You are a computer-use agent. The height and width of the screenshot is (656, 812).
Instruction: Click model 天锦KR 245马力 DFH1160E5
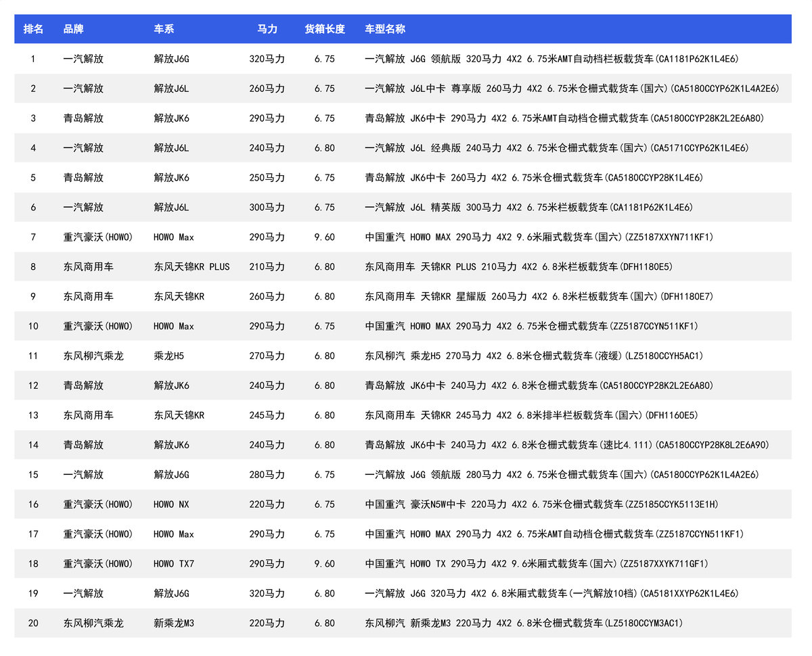point(532,416)
